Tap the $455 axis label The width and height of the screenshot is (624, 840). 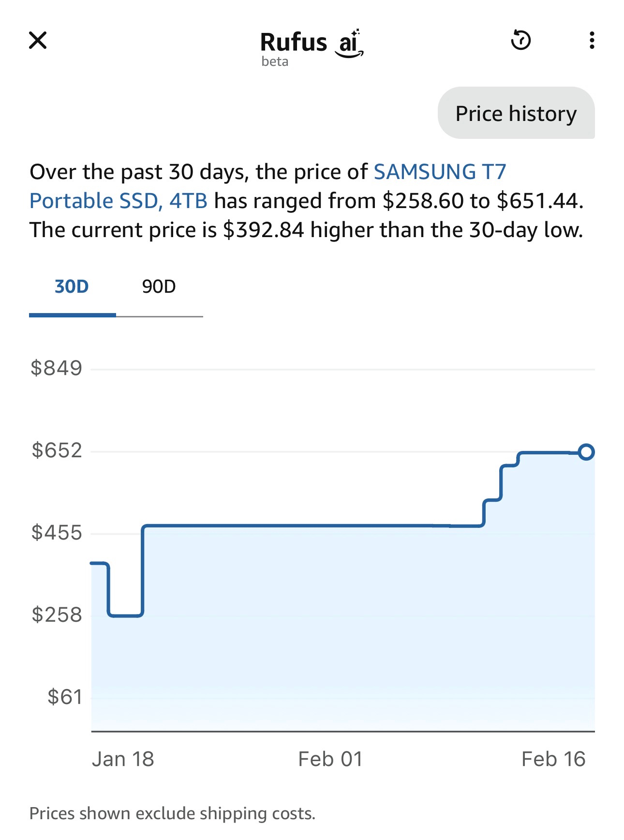tap(57, 533)
